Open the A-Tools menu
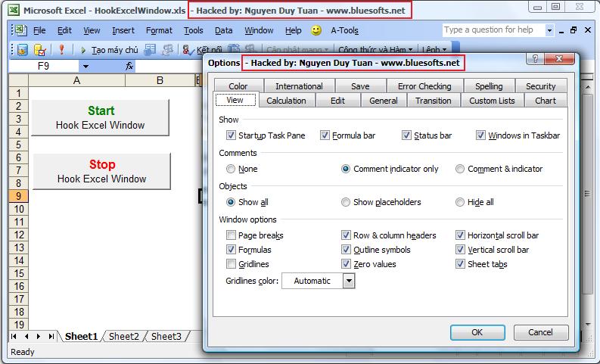This screenshot has width=600, height=364. click(x=345, y=30)
